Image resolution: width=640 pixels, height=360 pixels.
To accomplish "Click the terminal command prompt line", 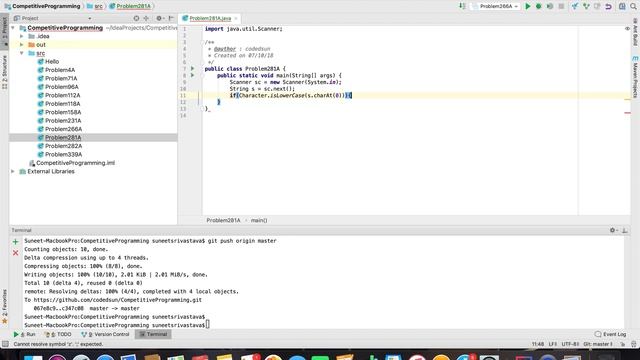I will pyautogui.click(x=117, y=325).
